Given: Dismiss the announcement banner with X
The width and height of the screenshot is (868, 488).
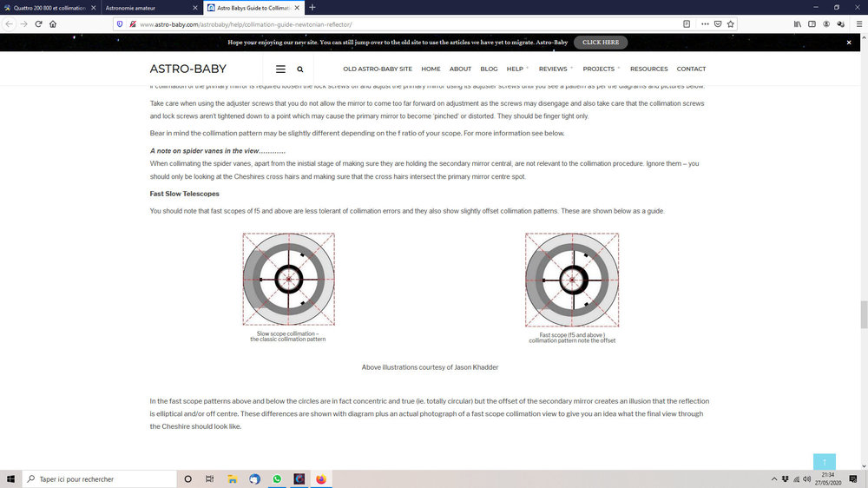Looking at the screenshot, I should coord(849,43).
